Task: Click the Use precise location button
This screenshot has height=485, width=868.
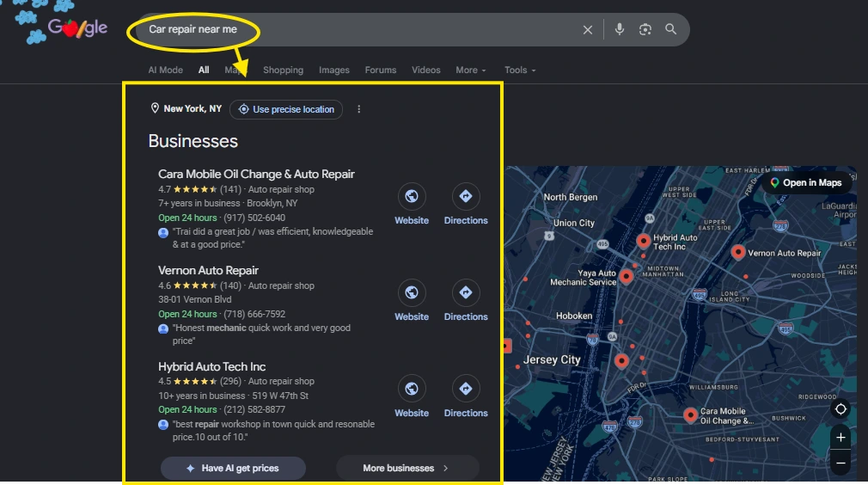Action: click(286, 109)
